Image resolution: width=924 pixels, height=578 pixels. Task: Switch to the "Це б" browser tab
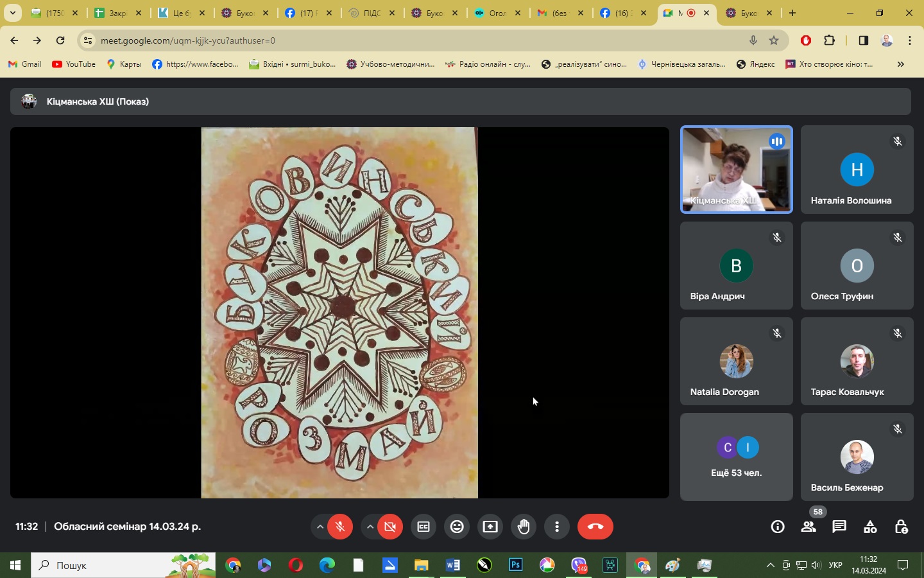pos(182,13)
